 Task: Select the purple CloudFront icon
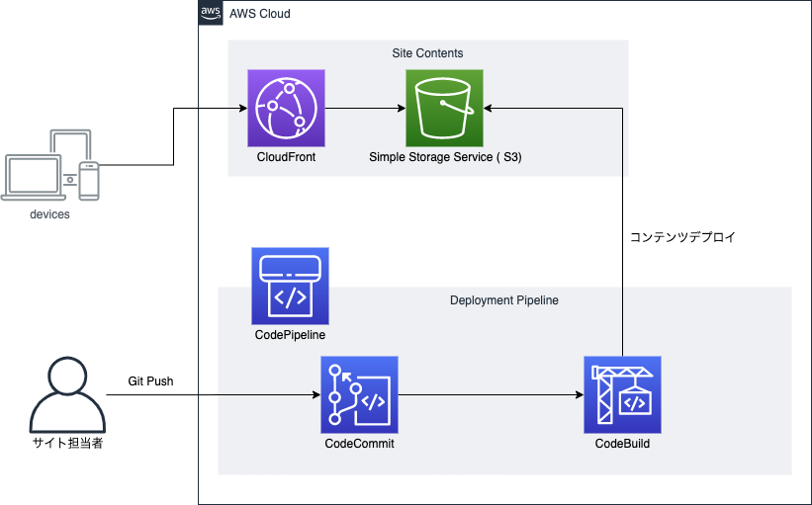286,108
